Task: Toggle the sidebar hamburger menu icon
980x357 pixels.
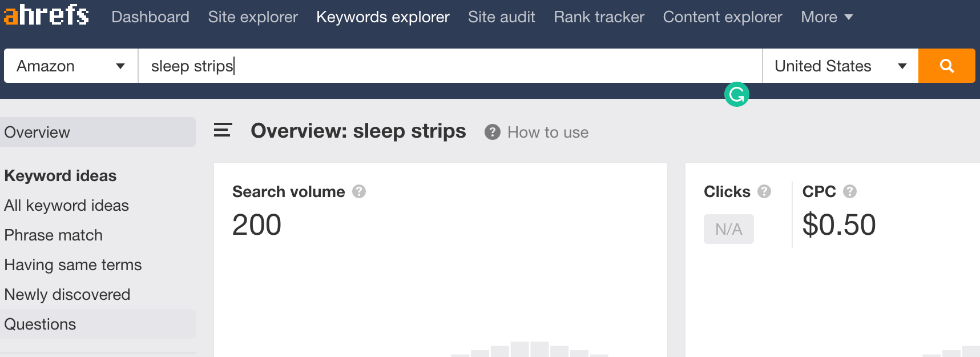Action: [223, 131]
